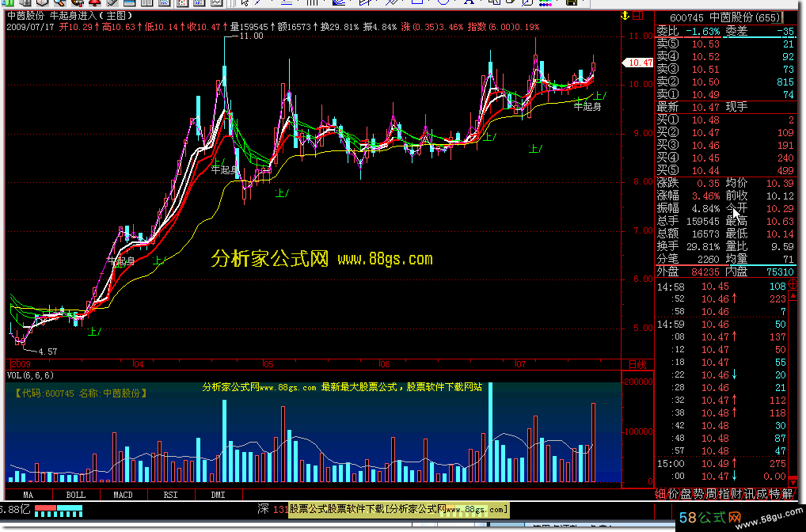This screenshot has height=532, width=806.
Task: Click the 换手 value 29.81%
Action: click(703, 247)
